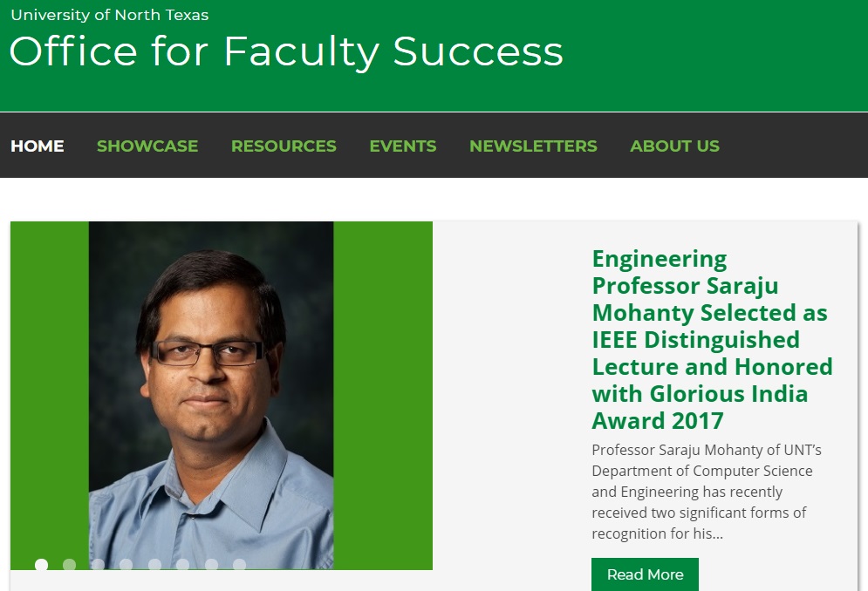Open the About Us page

coord(674,146)
